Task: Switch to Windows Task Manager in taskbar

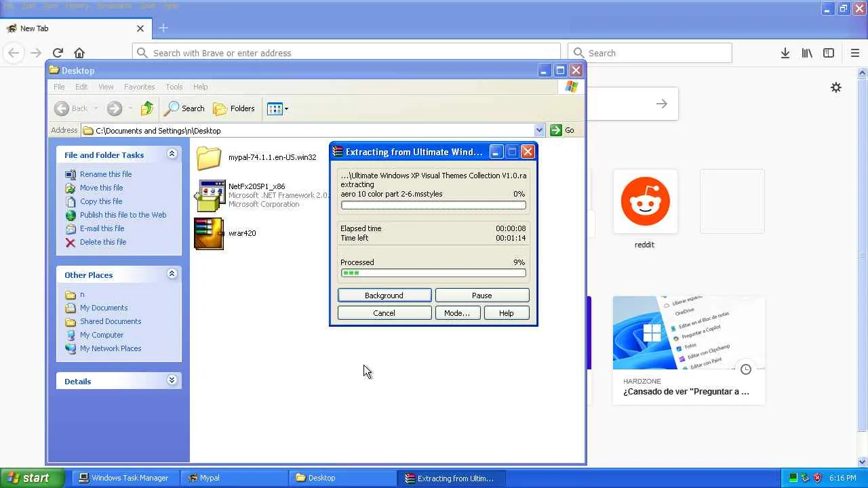Action: point(124,478)
